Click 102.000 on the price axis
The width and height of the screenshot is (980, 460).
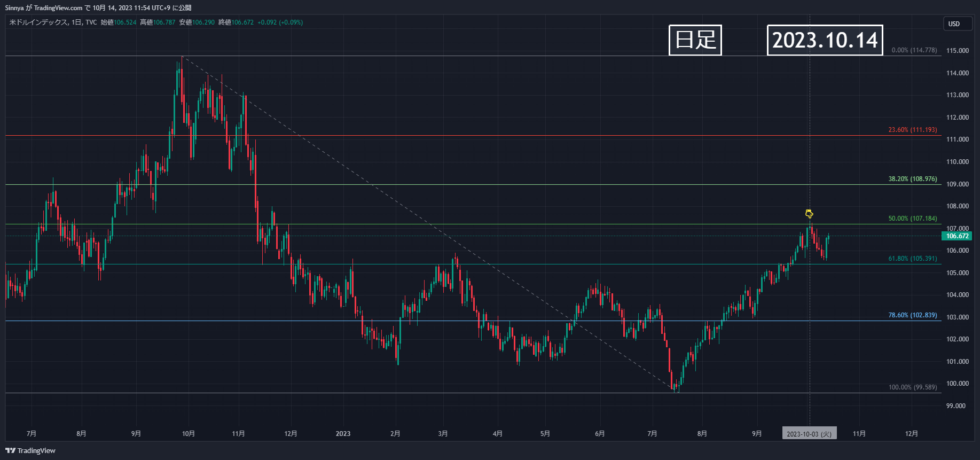tap(957, 339)
